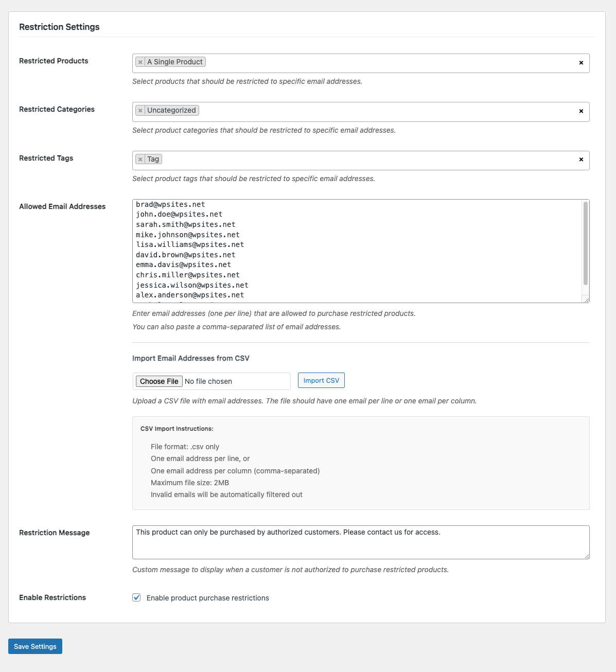Click the Import CSV button
The height and width of the screenshot is (672, 616).
[x=321, y=380]
